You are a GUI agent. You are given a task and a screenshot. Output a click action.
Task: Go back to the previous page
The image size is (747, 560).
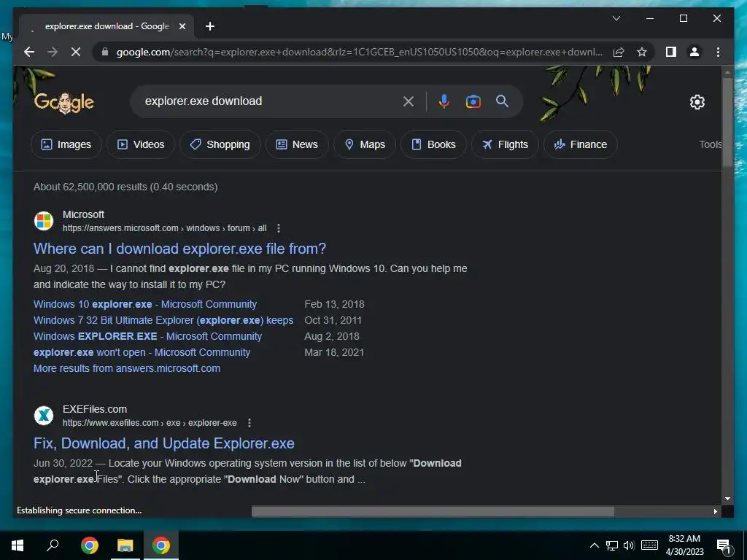coord(29,52)
